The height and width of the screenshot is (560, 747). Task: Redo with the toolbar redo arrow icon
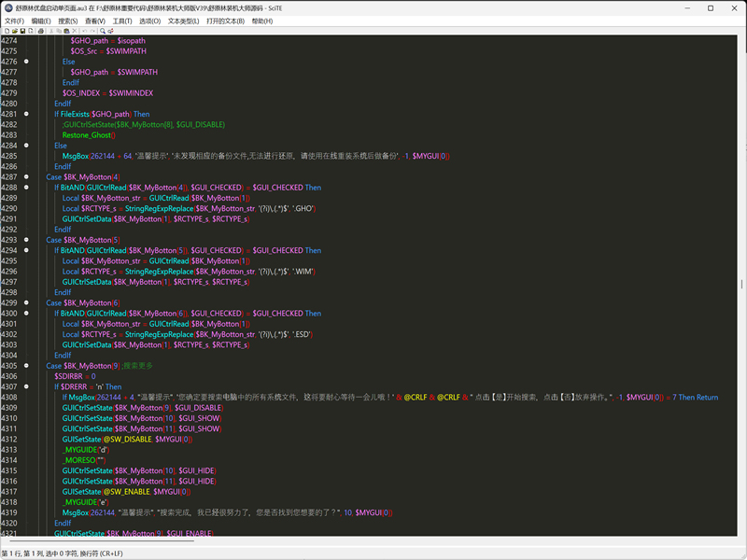tap(92, 31)
